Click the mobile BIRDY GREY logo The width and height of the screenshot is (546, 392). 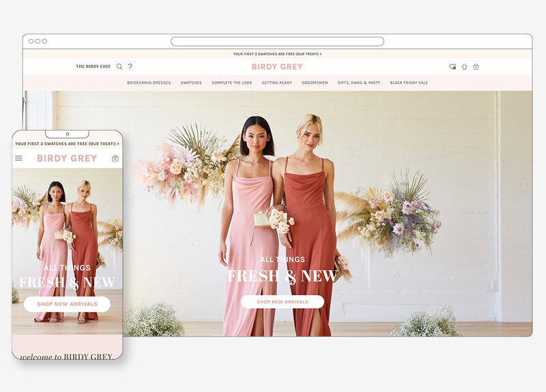tap(67, 158)
